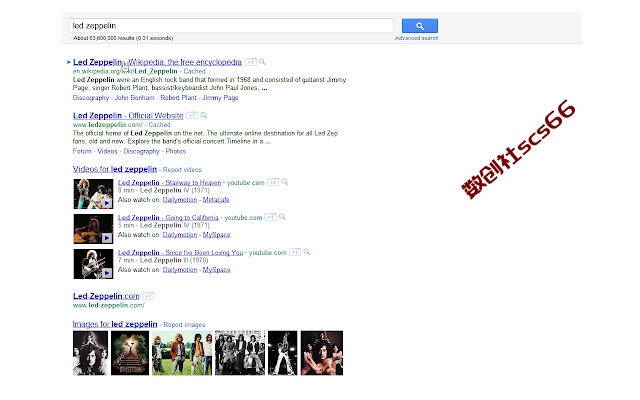The height and width of the screenshot is (400, 640).
Task: Play Stairway to Heaven video thumbnail
Action: 93,194
